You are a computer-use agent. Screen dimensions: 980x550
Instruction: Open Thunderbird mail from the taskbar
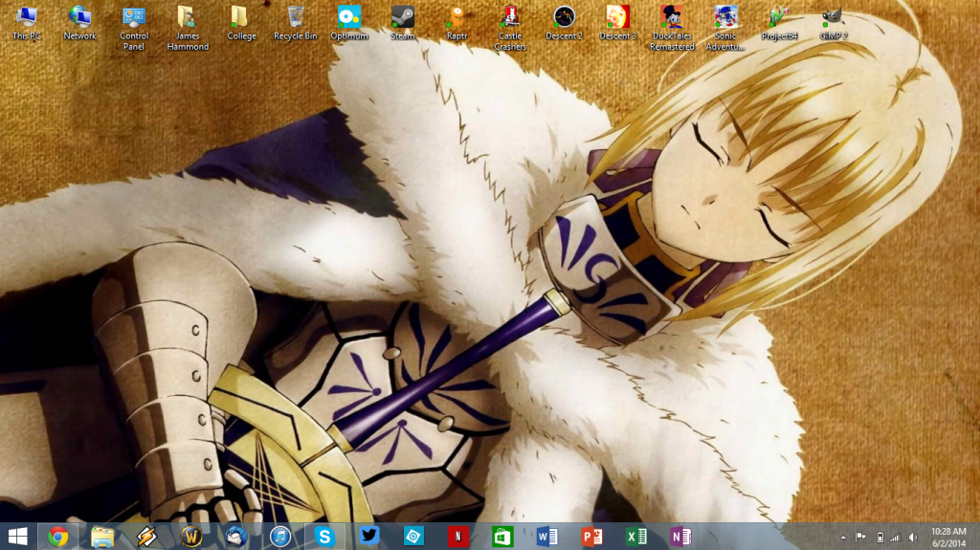(x=235, y=537)
